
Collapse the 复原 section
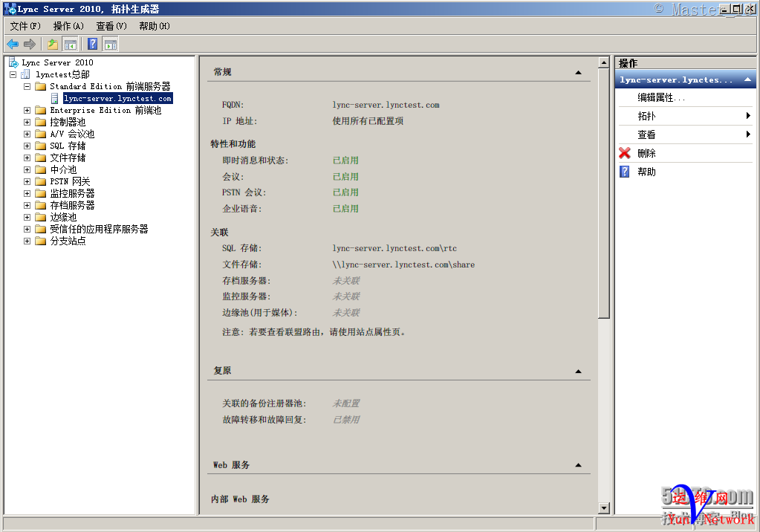pos(578,372)
